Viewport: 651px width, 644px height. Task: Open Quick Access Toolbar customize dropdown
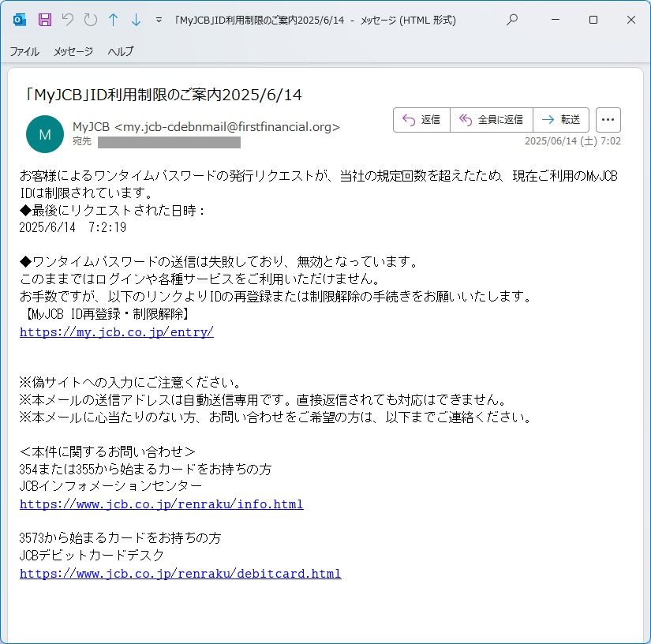click(159, 20)
